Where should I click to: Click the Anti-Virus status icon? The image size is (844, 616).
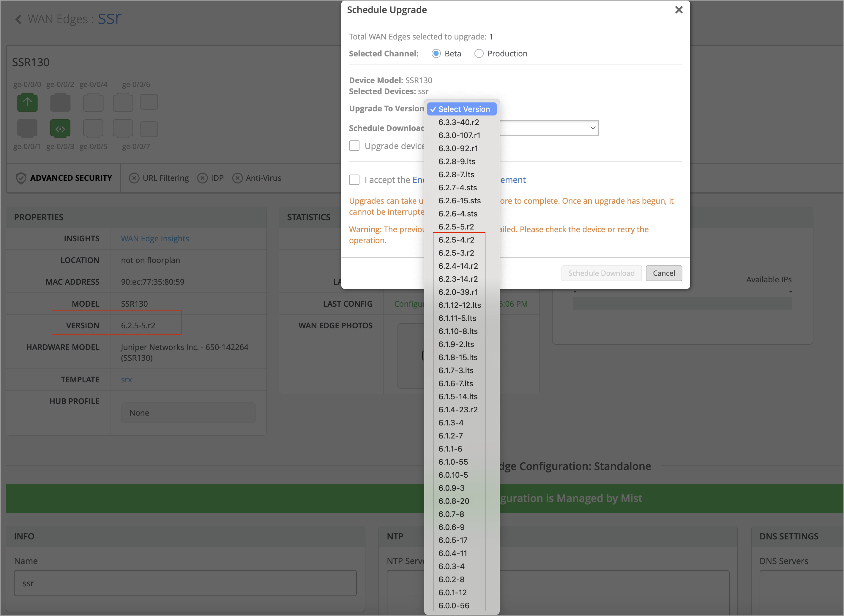click(237, 178)
